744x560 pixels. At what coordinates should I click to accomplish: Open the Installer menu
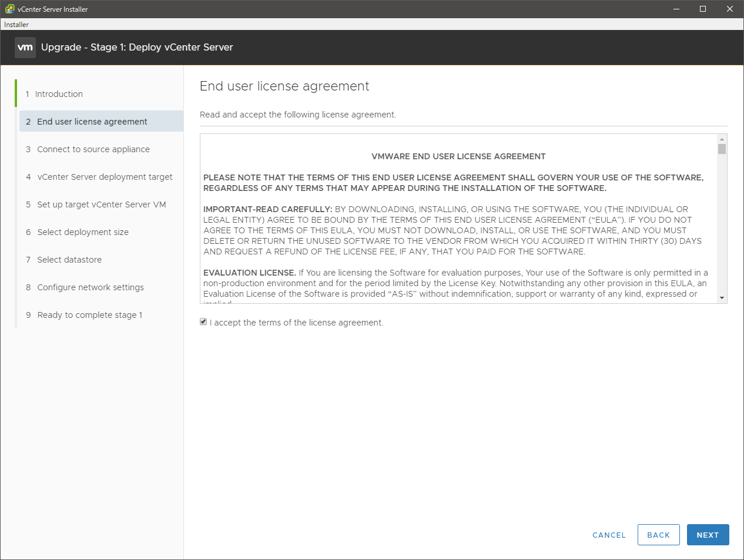tap(16, 25)
